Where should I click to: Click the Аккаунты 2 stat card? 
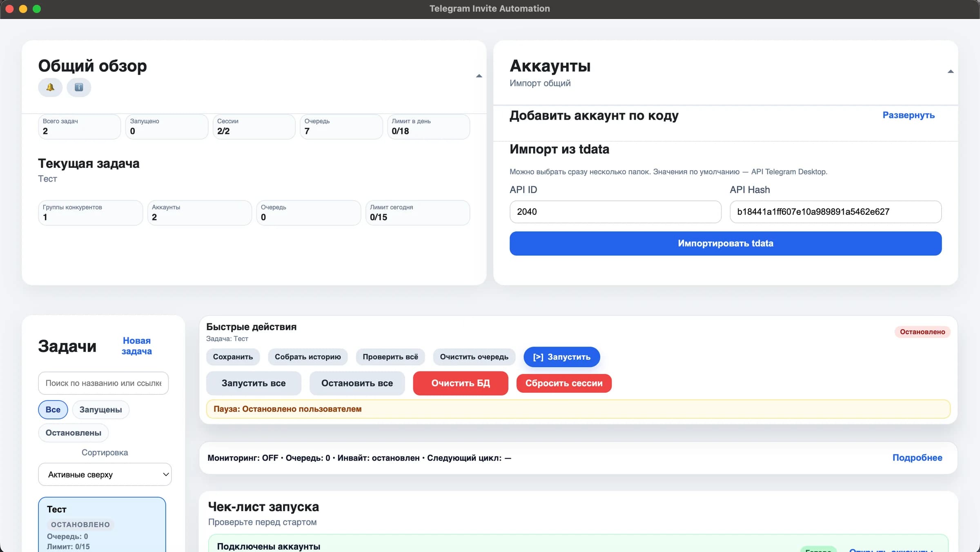[200, 213]
